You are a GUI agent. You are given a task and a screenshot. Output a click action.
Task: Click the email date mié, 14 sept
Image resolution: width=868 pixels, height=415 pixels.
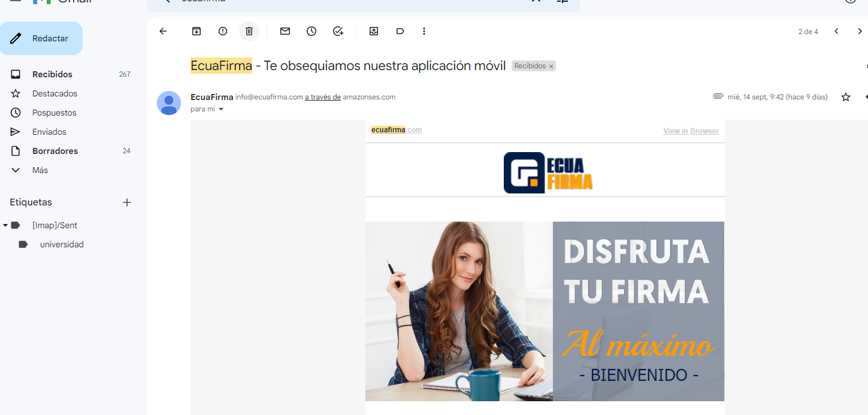point(778,97)
